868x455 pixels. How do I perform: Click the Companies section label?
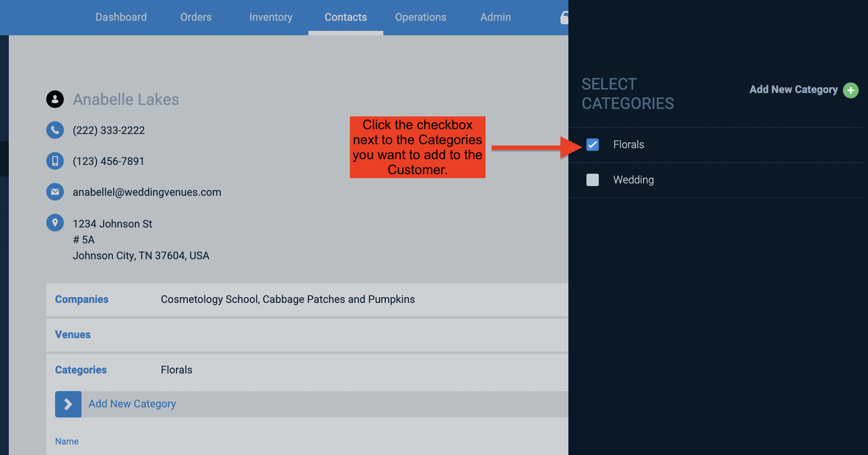[82, 299]
